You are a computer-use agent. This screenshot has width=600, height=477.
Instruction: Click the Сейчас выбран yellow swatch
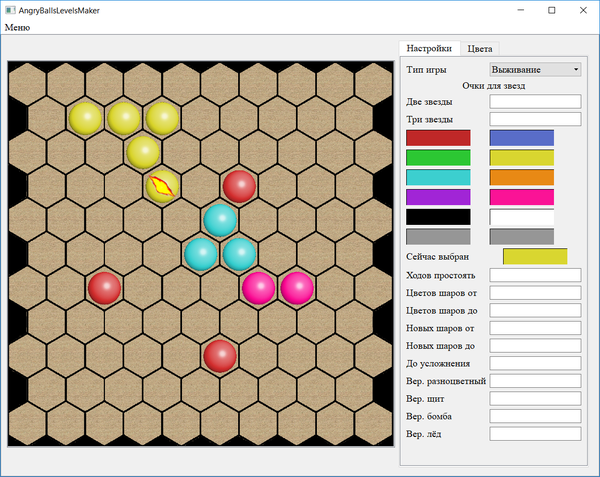pos(534,257)
